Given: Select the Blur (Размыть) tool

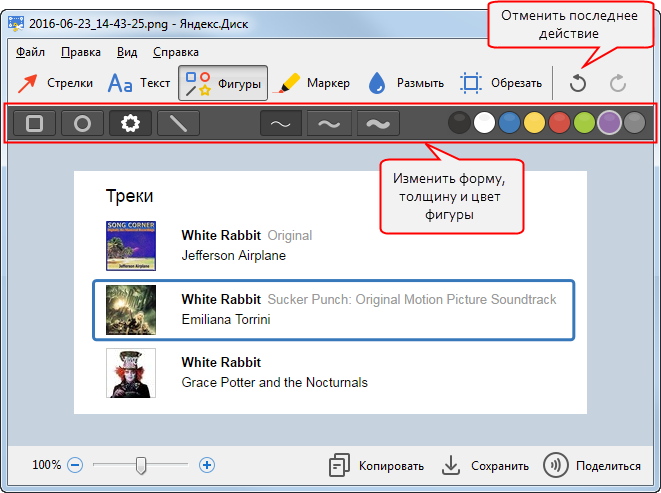Looking at the screenshot, I should [402, 83].
